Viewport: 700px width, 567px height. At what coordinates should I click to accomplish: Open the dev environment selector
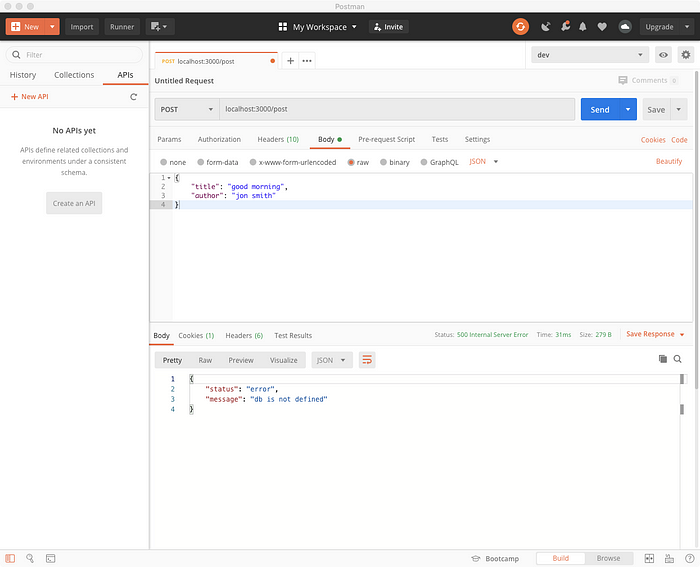tap(590, 55)
